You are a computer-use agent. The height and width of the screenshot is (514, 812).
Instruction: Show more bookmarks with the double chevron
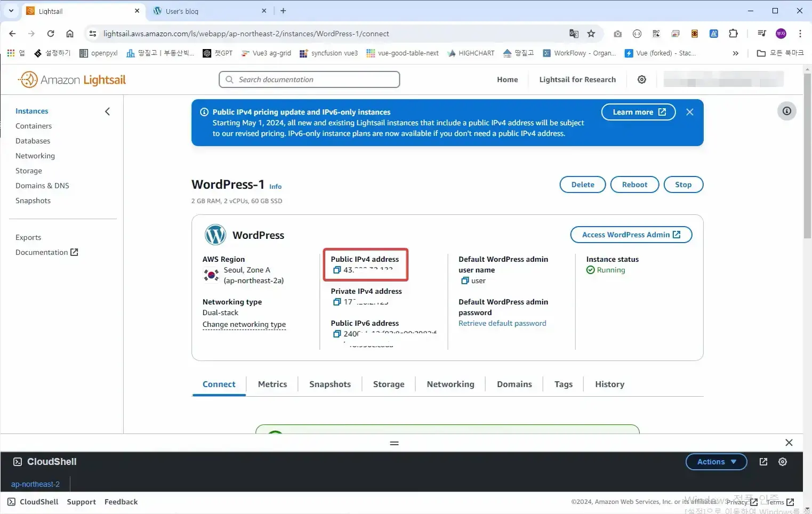(736, 53)
